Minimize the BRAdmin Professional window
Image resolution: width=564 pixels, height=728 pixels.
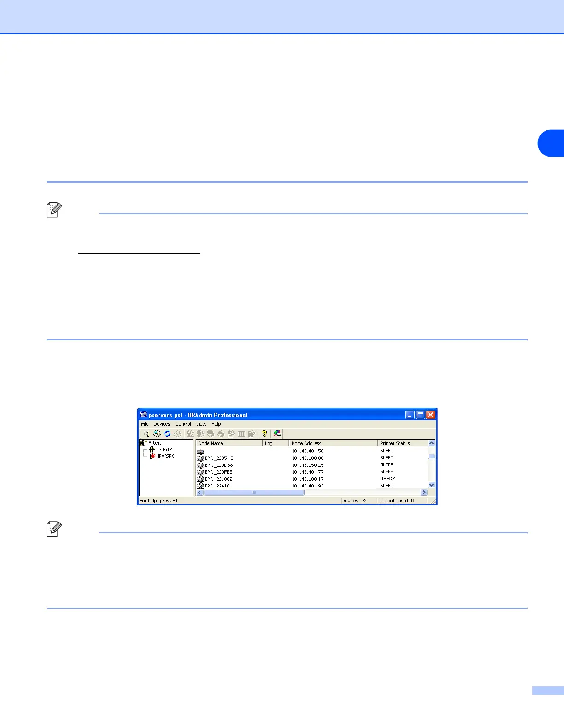[x=410, y=415]
